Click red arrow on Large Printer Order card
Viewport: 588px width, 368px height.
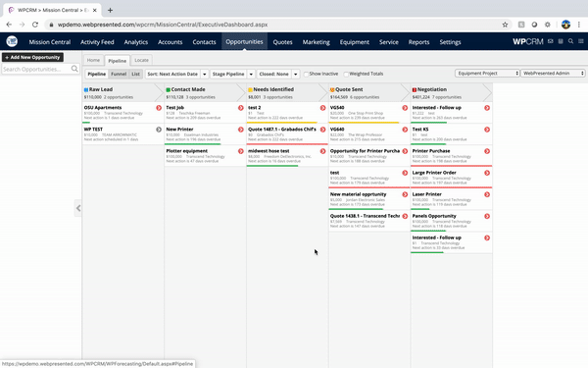coord(487,173)
